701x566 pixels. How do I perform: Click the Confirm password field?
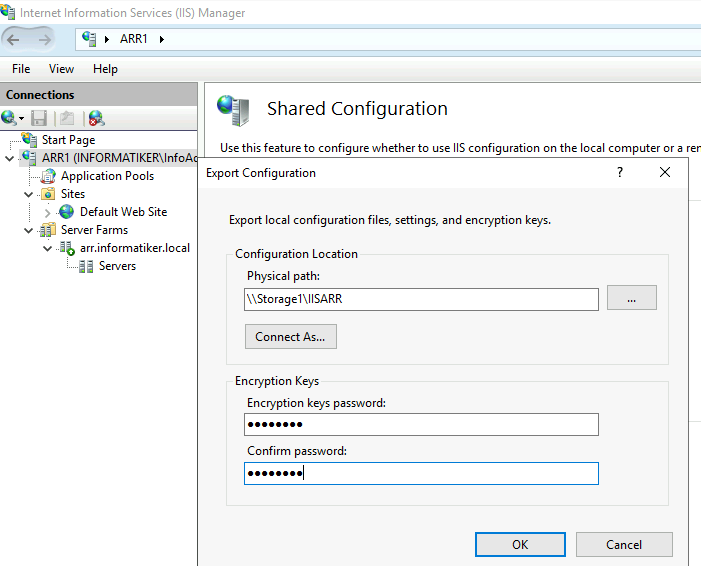pyautogui.click(x=421, y=473)
